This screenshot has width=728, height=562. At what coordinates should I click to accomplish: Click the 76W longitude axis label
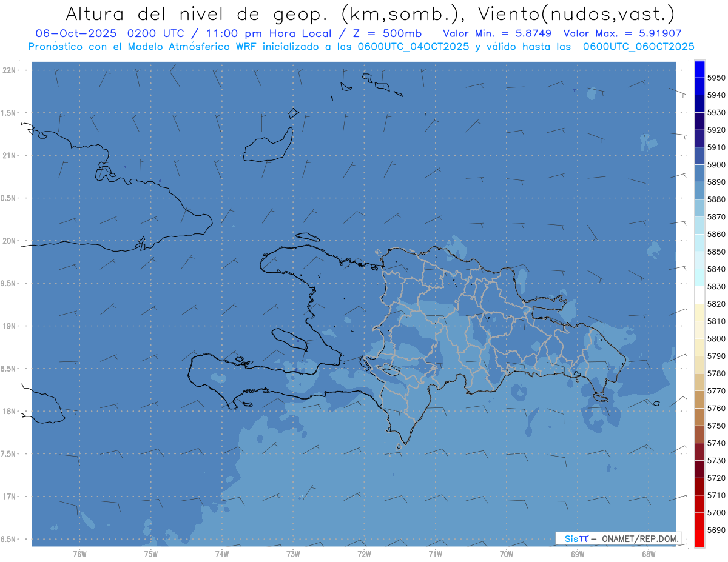pyautogui.click(x=79, y=554)
